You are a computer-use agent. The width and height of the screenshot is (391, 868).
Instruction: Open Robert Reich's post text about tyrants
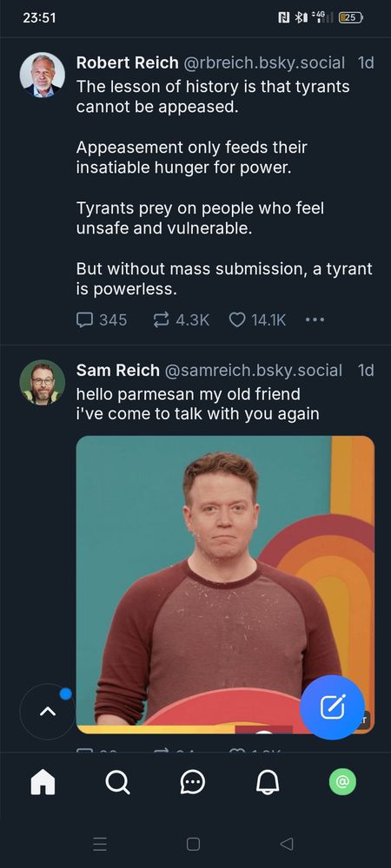tap(224, 187)
